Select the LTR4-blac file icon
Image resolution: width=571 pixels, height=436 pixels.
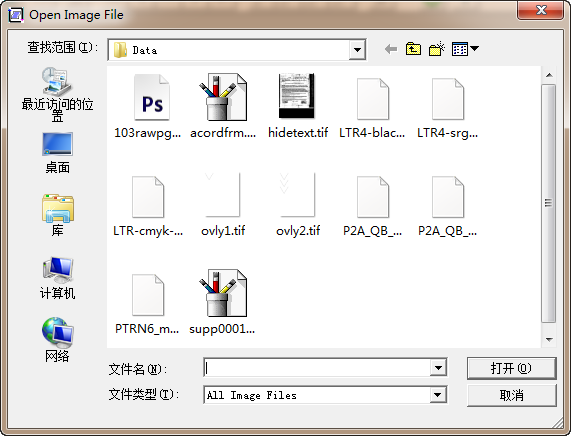(373, 99)
